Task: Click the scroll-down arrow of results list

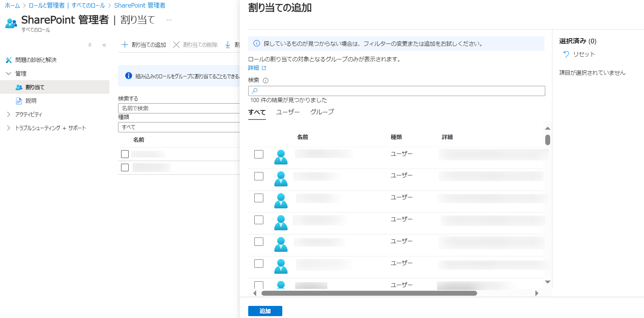Action: point(548,282)
